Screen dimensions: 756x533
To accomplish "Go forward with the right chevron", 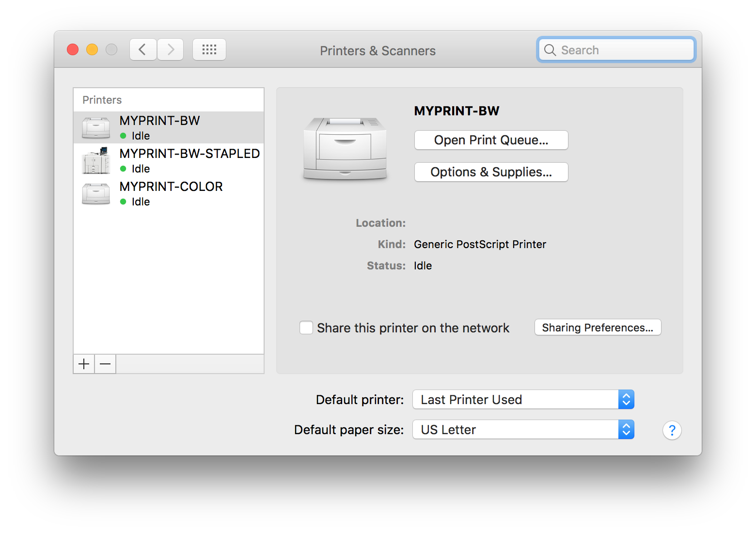I will pyautogui.click(x=171, y=49).
